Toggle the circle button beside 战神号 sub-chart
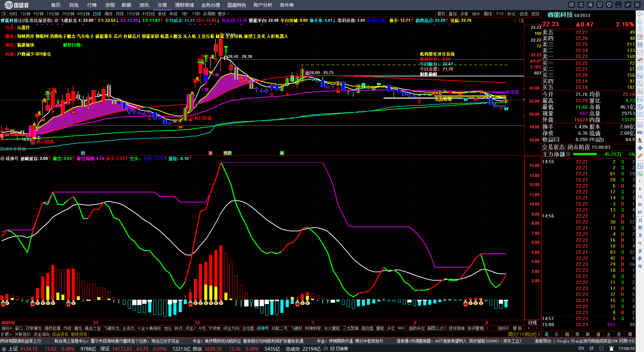Image resolution: width=644 pixels, height=352 pixels. 2,159
